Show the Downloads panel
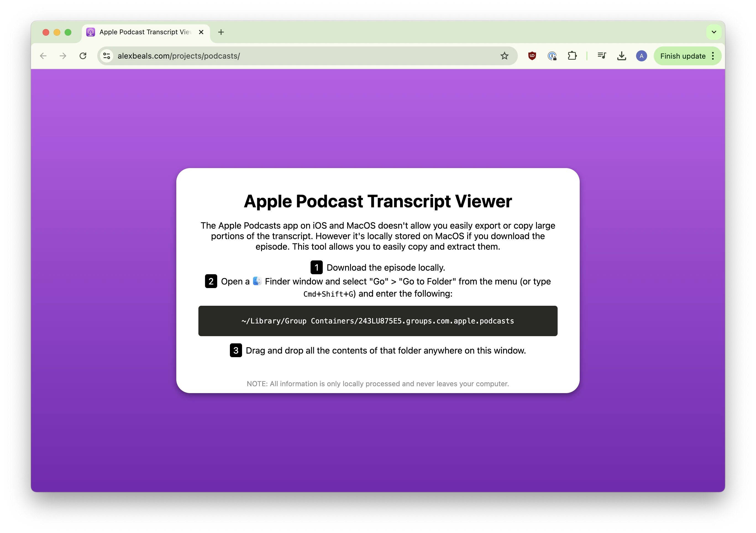Screen dimensions: 756x533 click(621, 56)
